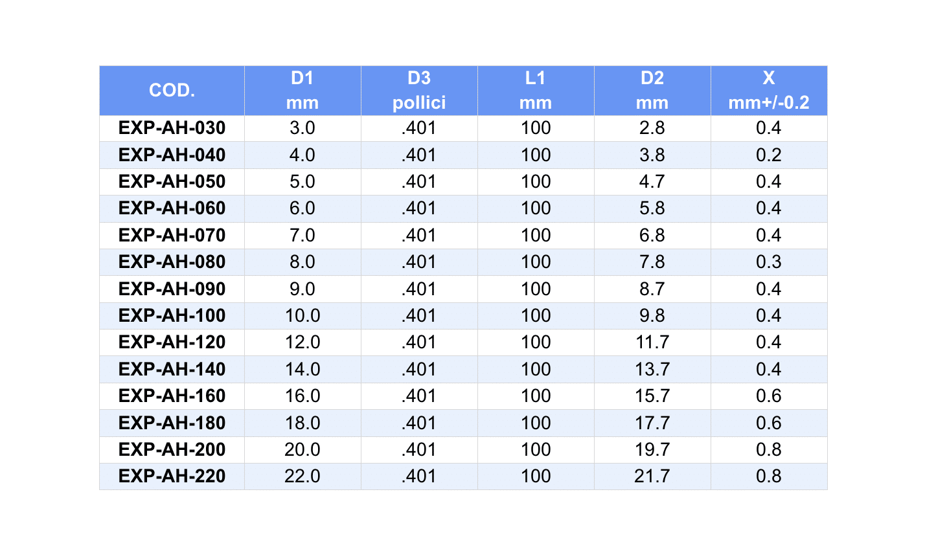The height and width of the screenshot is (560, 936).
Task: Select the EXP-AH-160 code cell
Action: (172, 396)
